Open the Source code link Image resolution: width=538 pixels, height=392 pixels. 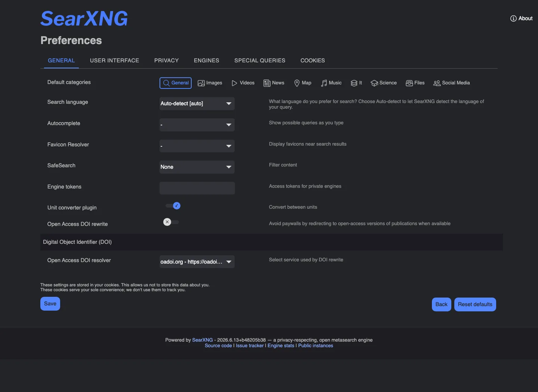click(x=218, y=346)
